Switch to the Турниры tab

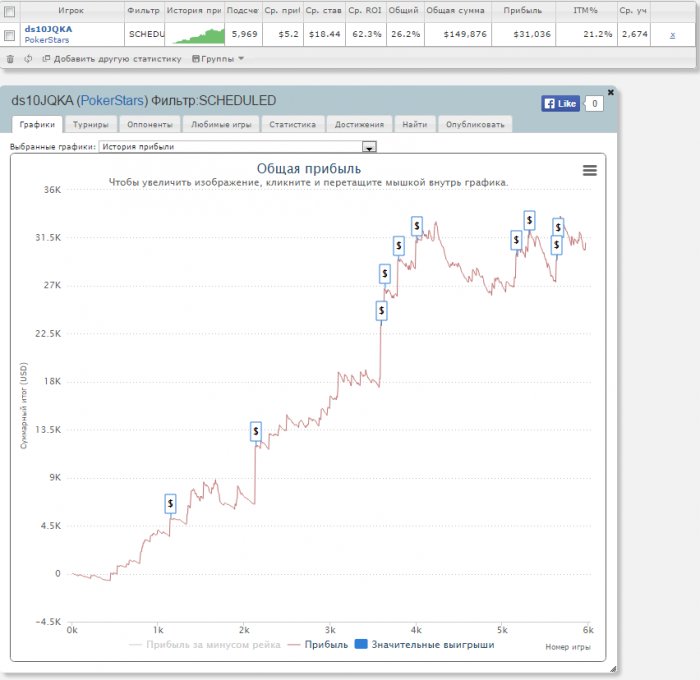click(x=90, y=125)
